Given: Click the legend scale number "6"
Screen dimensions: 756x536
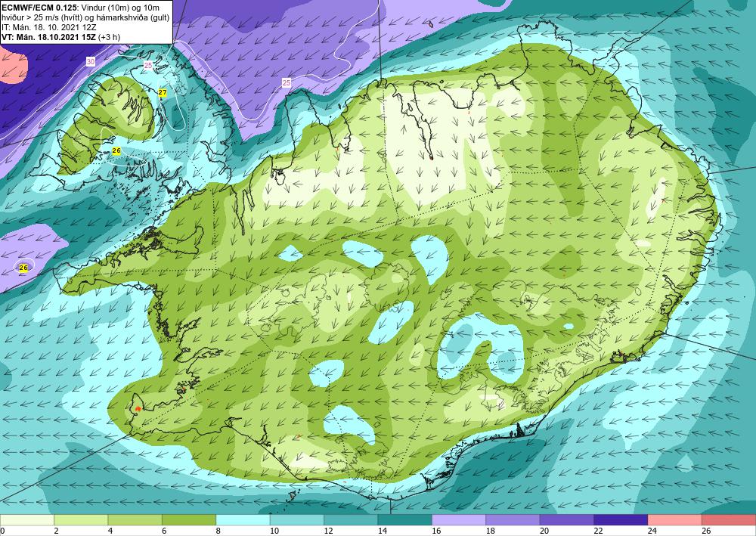Looking at the screenshot, I should pyautogui.click(x=164, y=531).
